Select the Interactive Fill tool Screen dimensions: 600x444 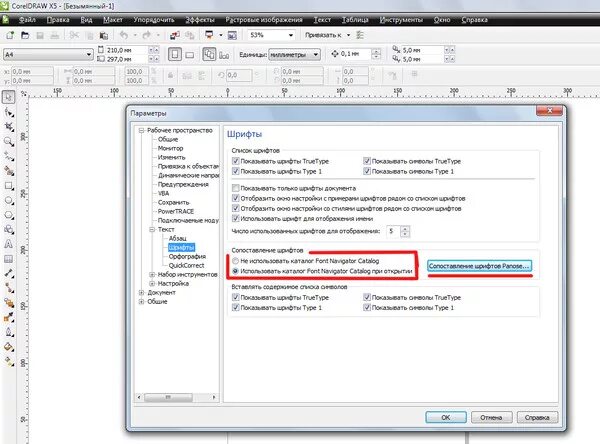(9, 361)
